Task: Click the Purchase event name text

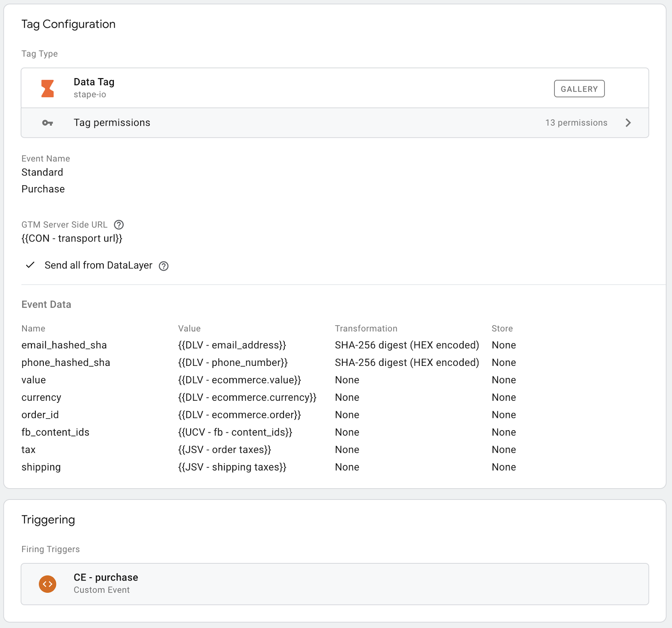Action: tap(43, 189)
